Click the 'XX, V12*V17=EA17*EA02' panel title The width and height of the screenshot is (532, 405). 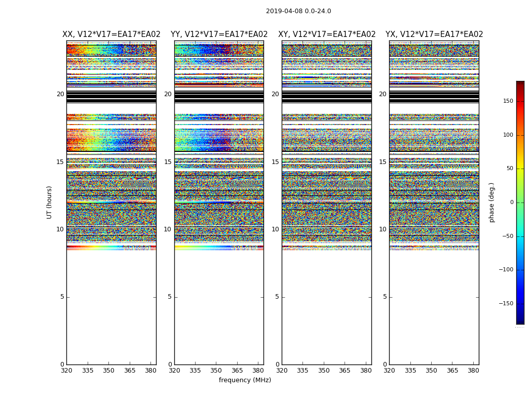tap(111, 34)
